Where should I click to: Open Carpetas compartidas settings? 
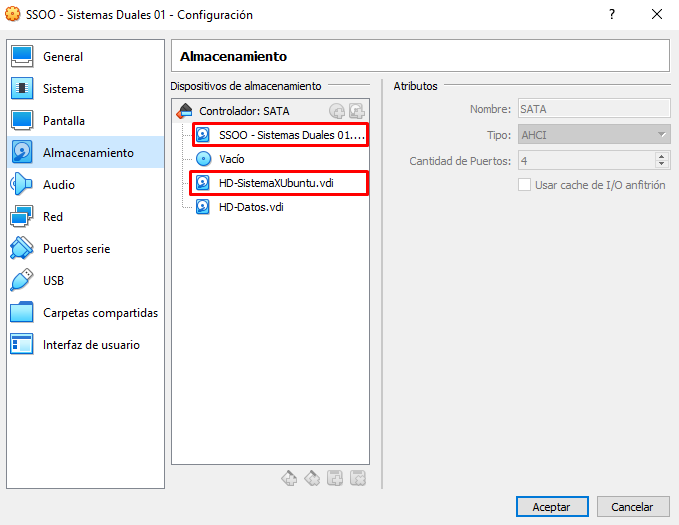[100, 313]
